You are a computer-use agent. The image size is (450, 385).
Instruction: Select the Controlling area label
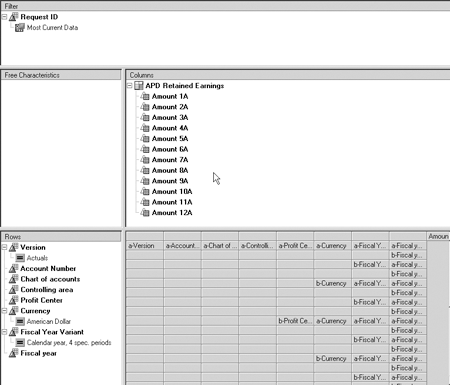coord(47,290)
